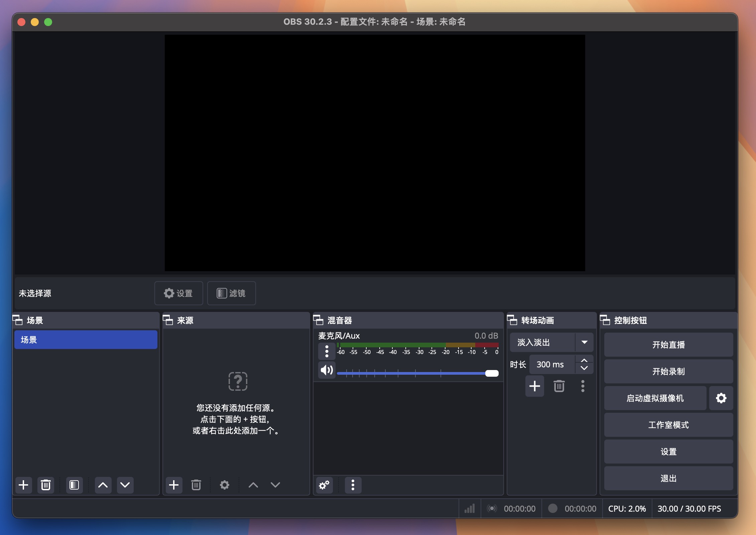Click the 300 ms duration field
The height and width of the screenshot is (535, 756).
pos(552,364)
